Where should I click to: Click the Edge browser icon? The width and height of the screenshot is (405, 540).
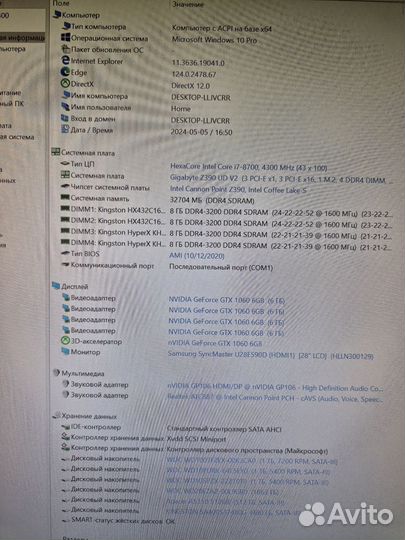(65, 72)
